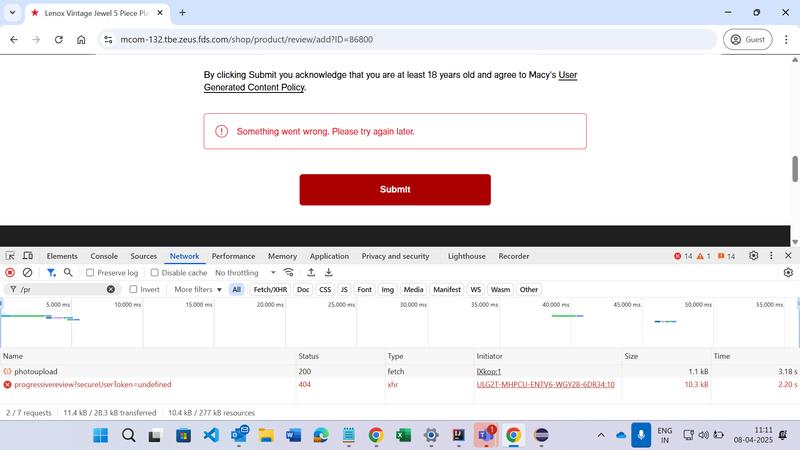Screen dimensions: 800x450
Task: Show hidden system tray icons
Action: point(601,435)
